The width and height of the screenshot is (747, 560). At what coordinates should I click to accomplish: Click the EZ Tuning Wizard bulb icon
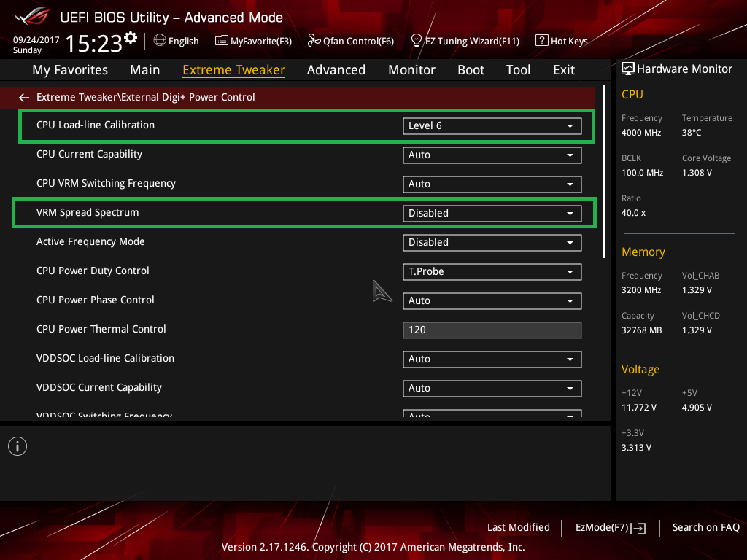click(x=416, y=41)
